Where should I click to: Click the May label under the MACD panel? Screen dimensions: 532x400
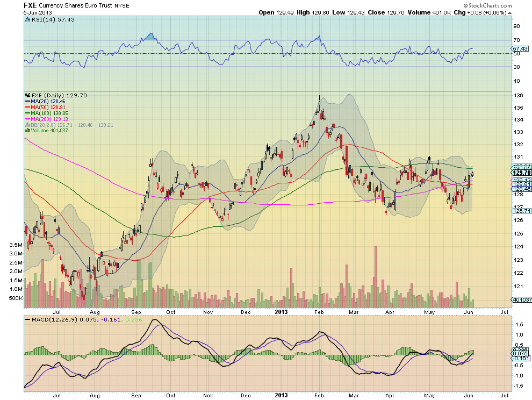pos(429,396)
